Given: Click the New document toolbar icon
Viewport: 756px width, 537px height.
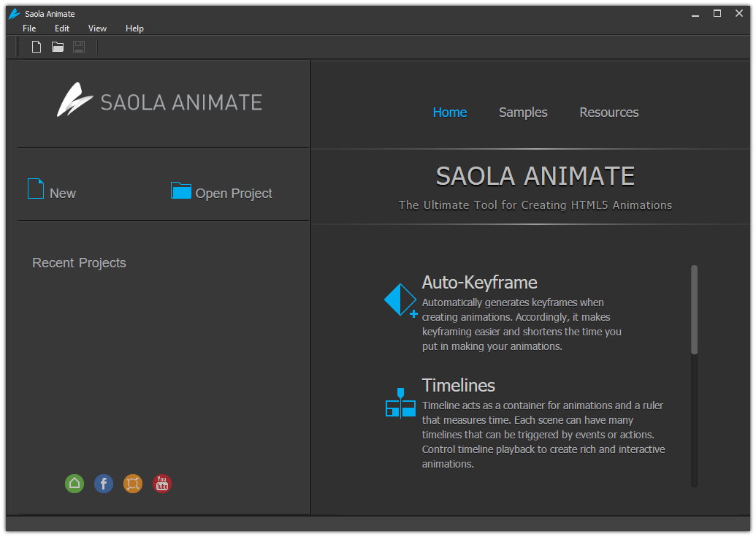Looking at the screenshot, I should click(36, 46).
